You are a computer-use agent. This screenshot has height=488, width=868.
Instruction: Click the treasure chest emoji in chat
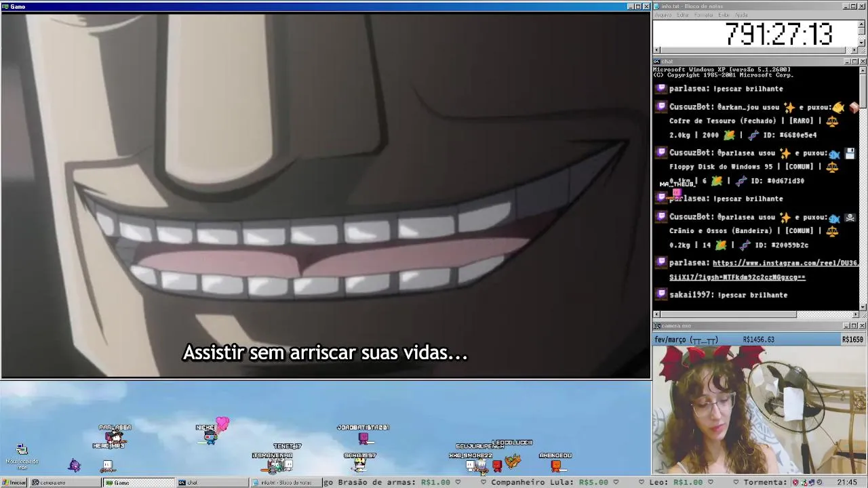[854, 107]
